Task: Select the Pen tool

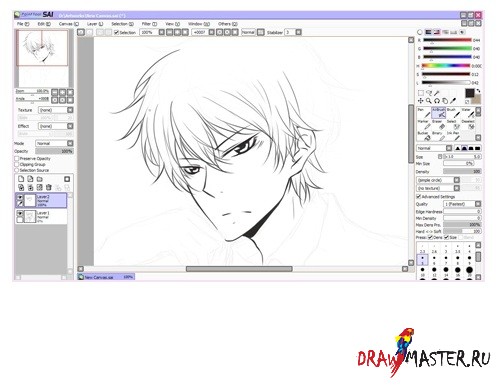Action: (x=424, y=113)
